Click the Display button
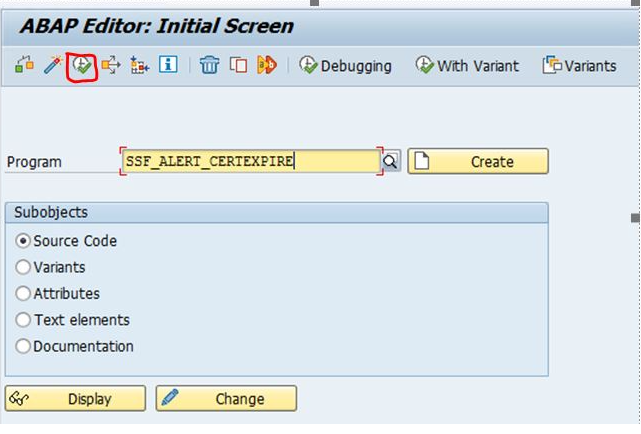The width and height of the screenshot is (641, 434). click(76, 399)
